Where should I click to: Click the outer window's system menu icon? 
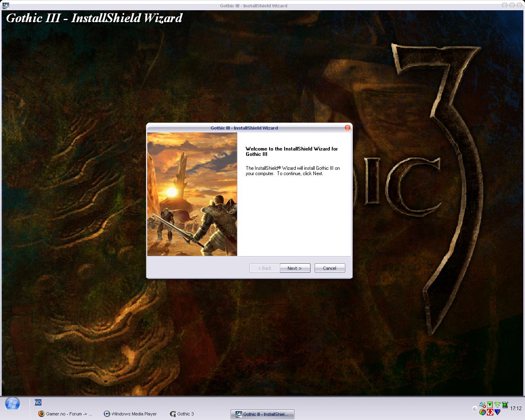pos(6,5)
